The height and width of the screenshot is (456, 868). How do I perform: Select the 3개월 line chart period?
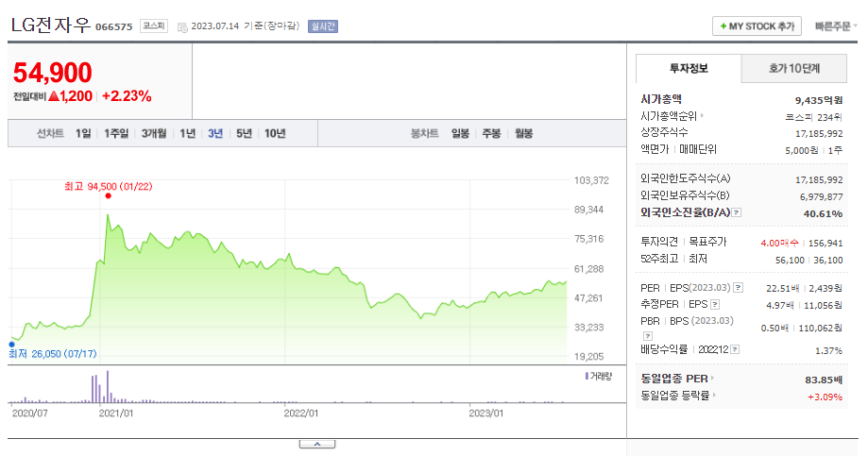[154, 133]
